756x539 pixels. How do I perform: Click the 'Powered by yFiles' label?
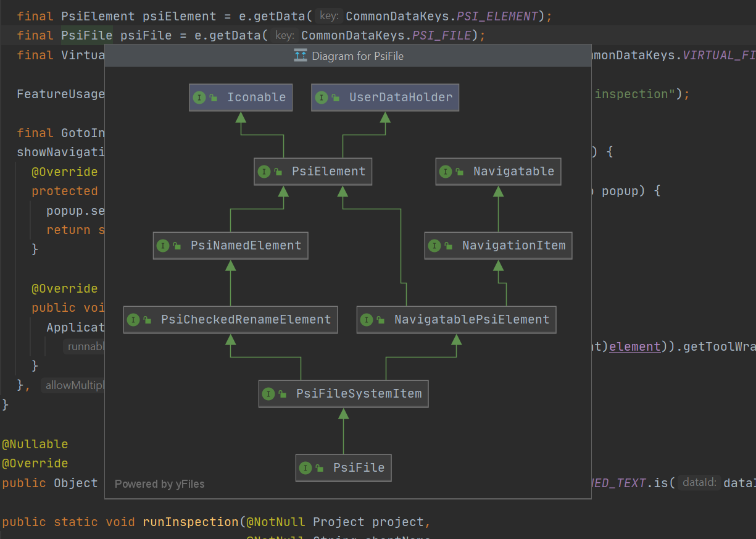coord(160,484)
